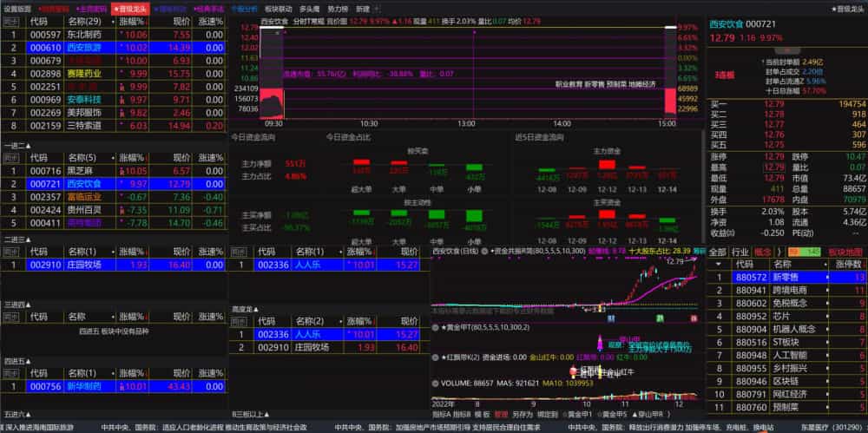Open settings icon beside ★资金共振 indicator title

pyautogui.click(x=484, y=252)
